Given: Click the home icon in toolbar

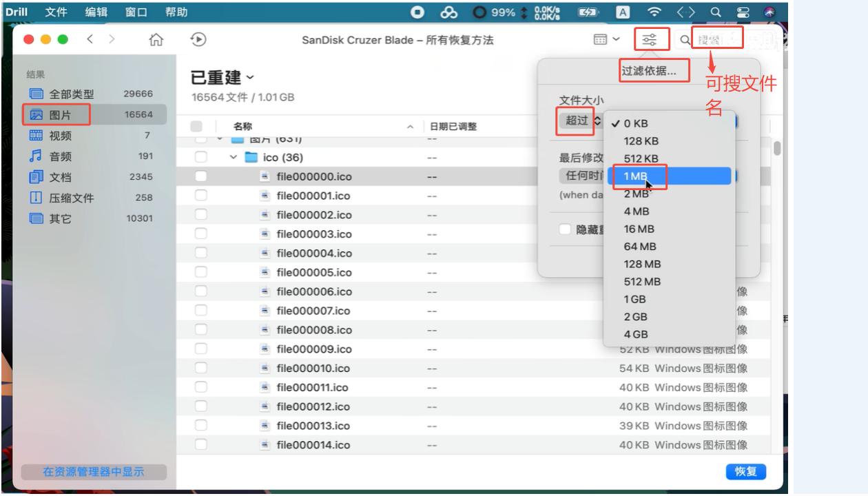Looking at the screenshot, I should click(x=156, y=40).
